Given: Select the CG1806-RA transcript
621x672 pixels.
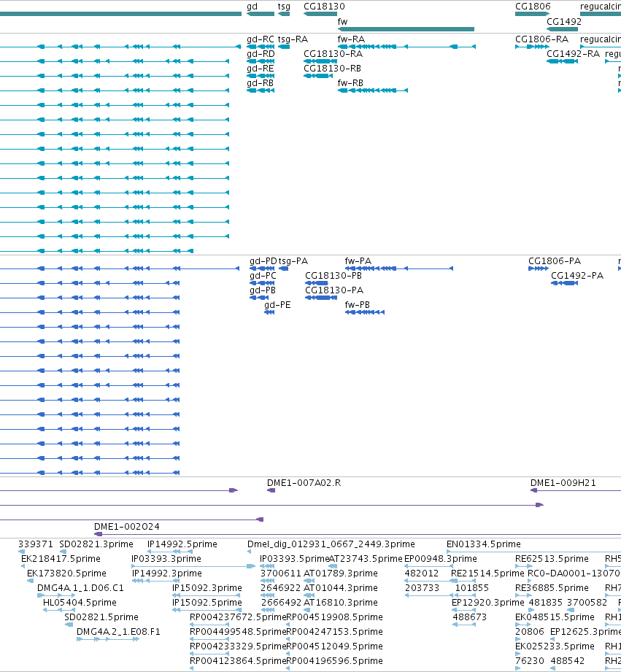Looking at the screenshot, I should click(x=532, y=47).
